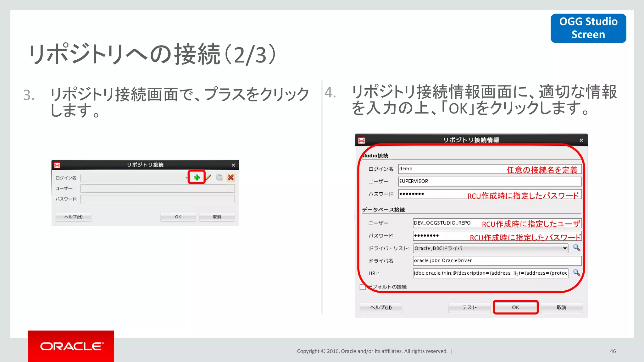Click OK in the リポジトリ接続 dialog
Image resolution: width=644 pixels, height=362 pixels.
pyautogui.click(x=178, y=217)
